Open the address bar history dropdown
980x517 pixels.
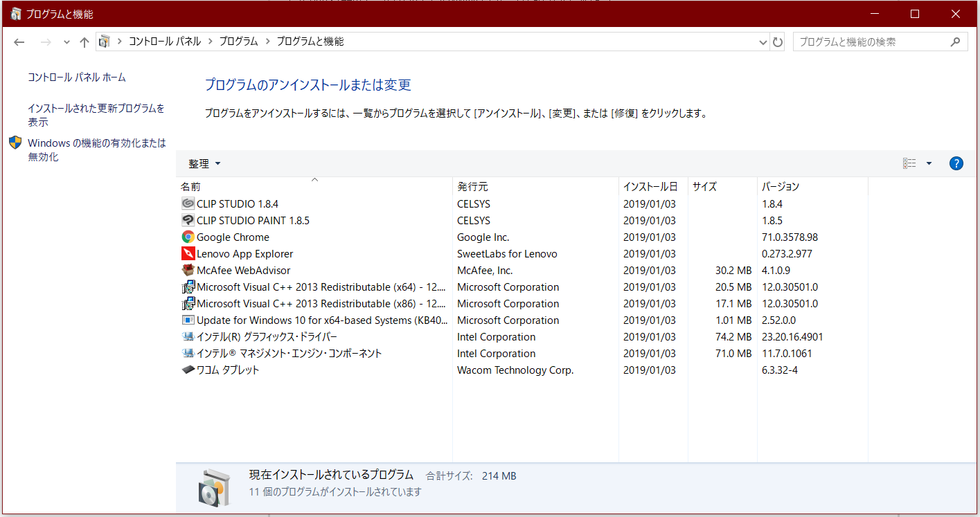click(x=763, y=42)
